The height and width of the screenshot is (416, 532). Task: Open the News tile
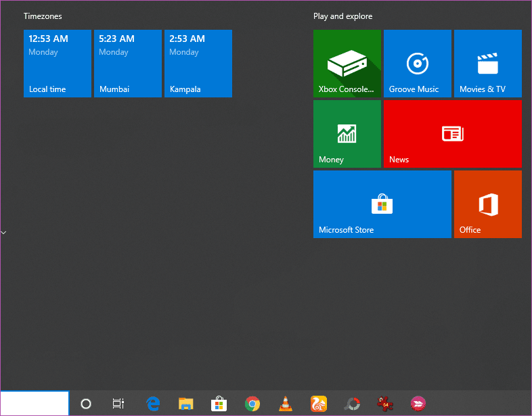pyautogui.click(x=453, y=134)
